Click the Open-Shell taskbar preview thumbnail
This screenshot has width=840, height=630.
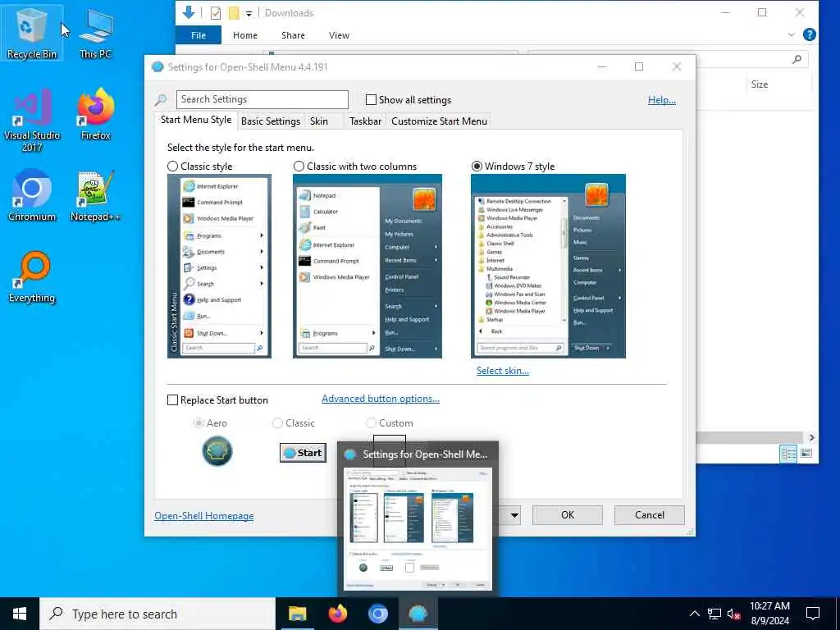pos(418,529)
